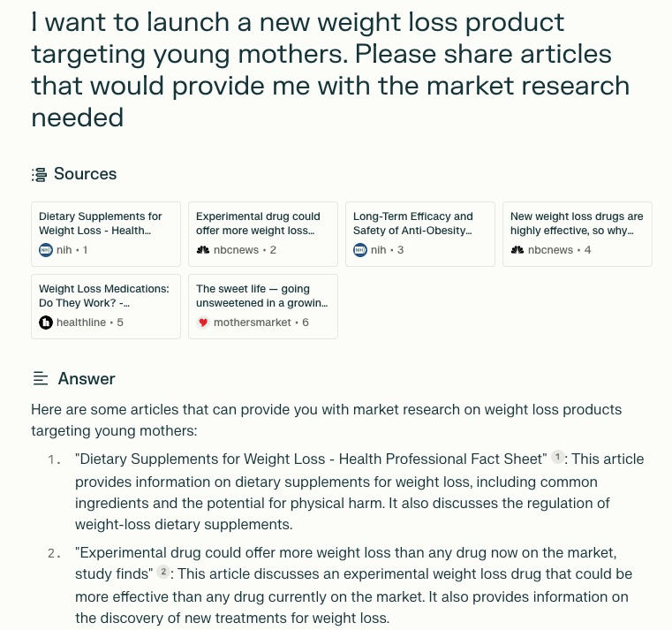Click the Sources heading
Screen dimensions: 672x630
tap(85, 174)
